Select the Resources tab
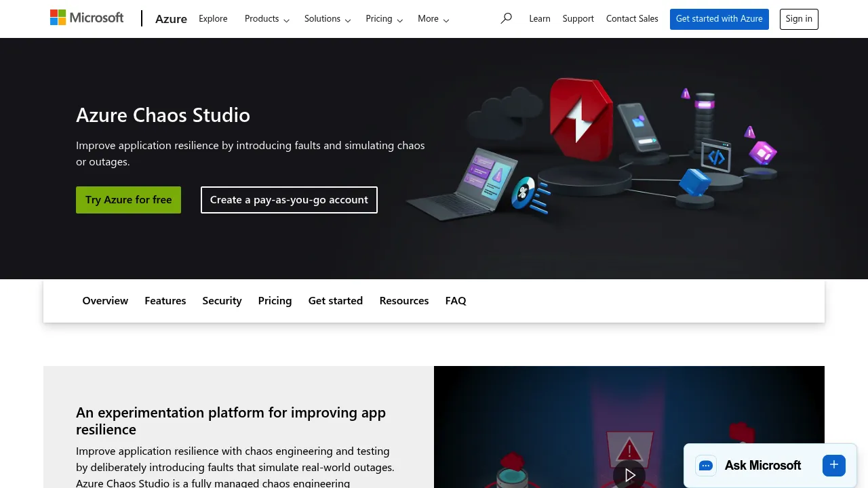Screen dimensions: 868x488 point(404,301)
